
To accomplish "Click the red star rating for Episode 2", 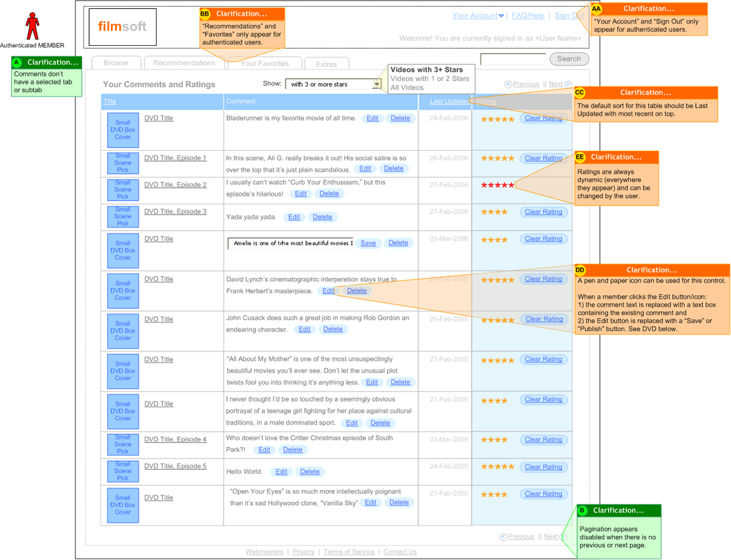I will coord(497,186).
